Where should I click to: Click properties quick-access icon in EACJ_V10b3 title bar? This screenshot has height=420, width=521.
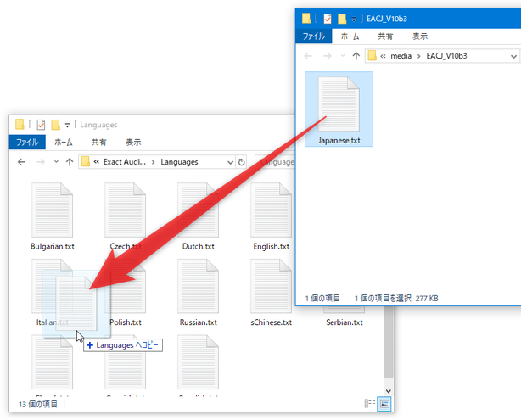coord(328,19)
